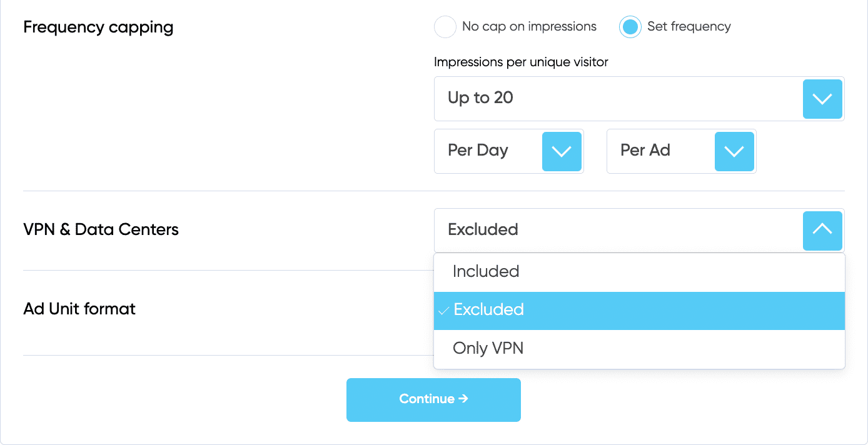Select 'Excluded' highlighted dropdown option
The image size is (868, 445).
488,309
